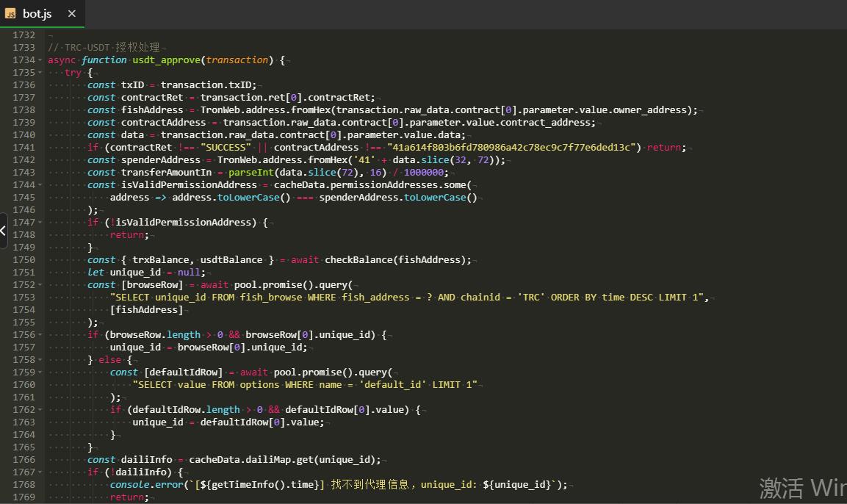Switch to the bot.js tab

click(x=37, y=13)
